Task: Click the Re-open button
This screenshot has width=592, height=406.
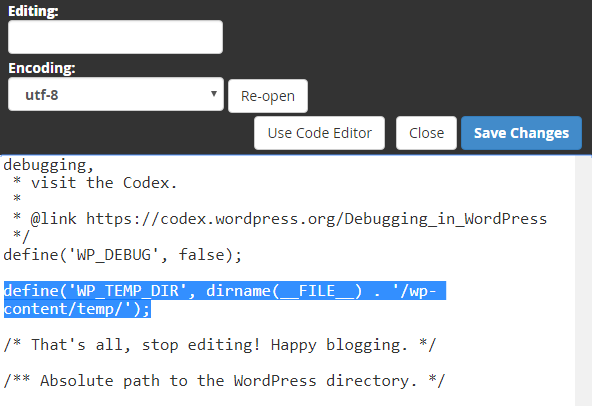Action: tap(268, 96)
